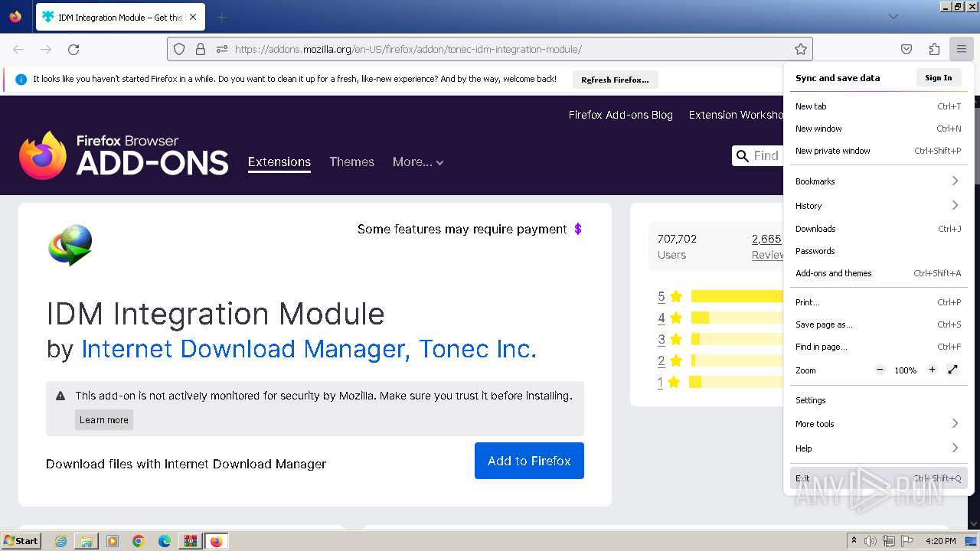
Task: Show hidden tray icons arrow
Action: (854, 541)
